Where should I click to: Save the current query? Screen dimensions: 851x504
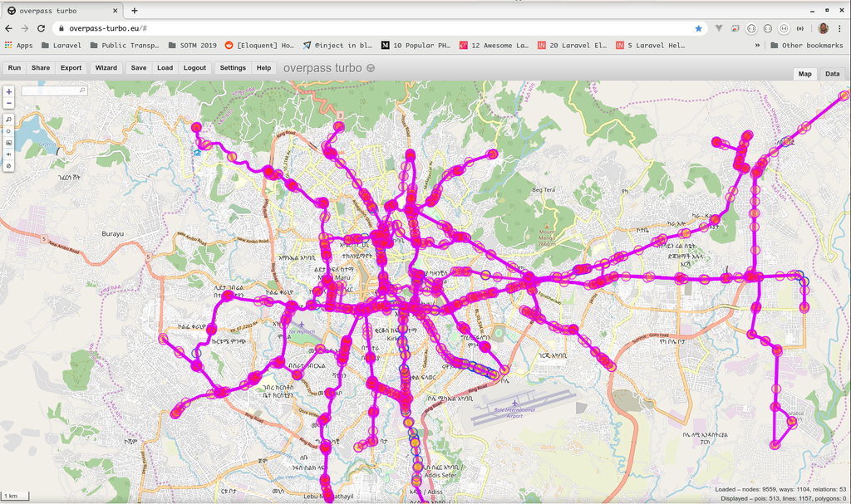tap(139, 68)
